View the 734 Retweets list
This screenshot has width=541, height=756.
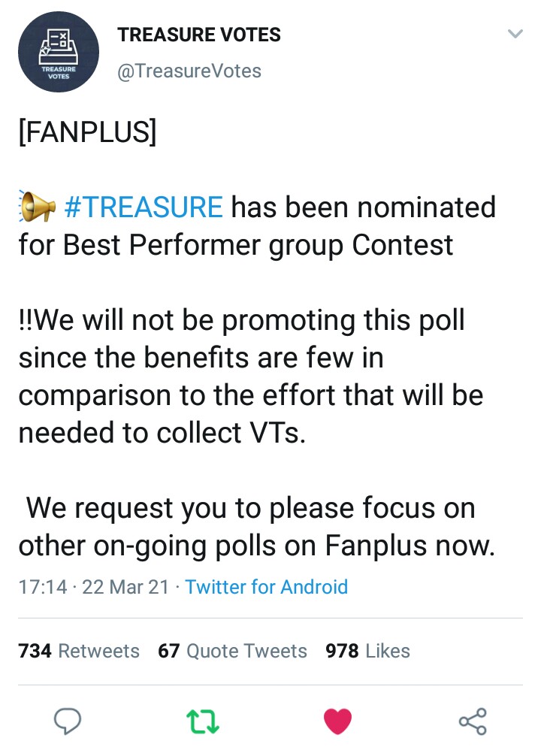[x=79, y=651]
